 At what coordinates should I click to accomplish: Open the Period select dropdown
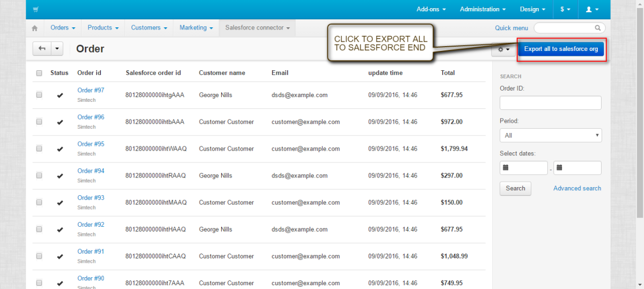pyautogui.click(x=551, y=136)
